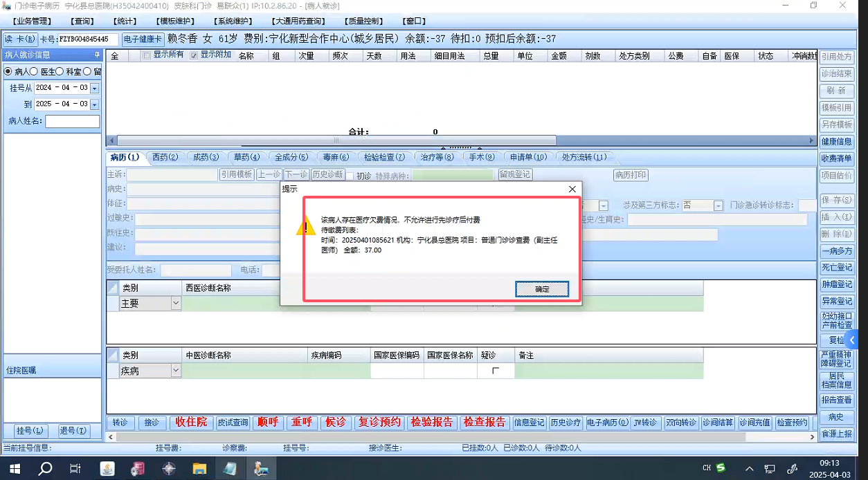Expand the 主要 category dropdown
The image size is (868, 480).
(x=176, y=303)
